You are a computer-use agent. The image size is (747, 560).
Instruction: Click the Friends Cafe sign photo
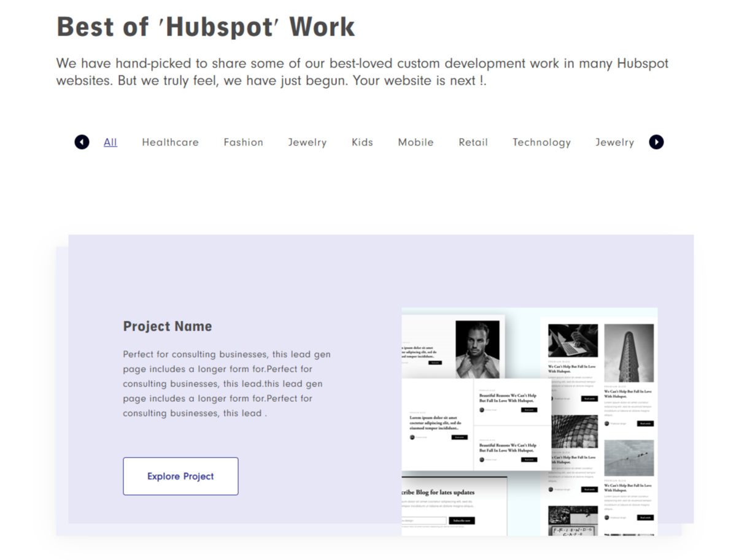[572, 521]
